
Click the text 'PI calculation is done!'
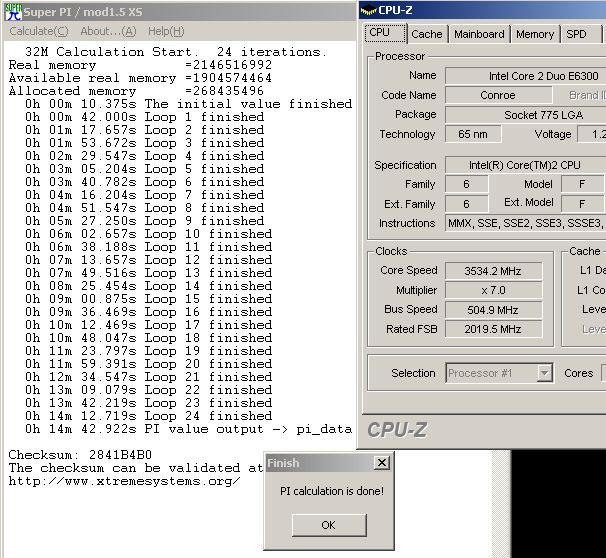(332, 491)
